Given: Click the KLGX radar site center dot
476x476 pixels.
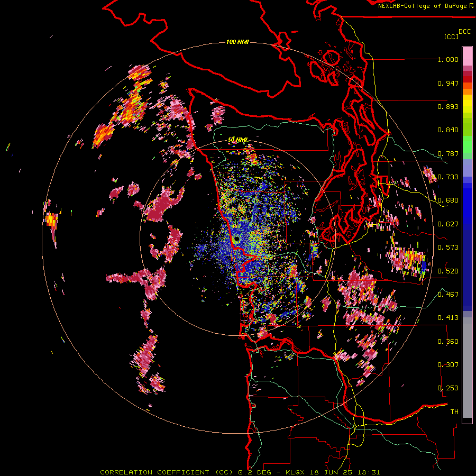Looking at the screenshot, I should (x=236, y=240).
